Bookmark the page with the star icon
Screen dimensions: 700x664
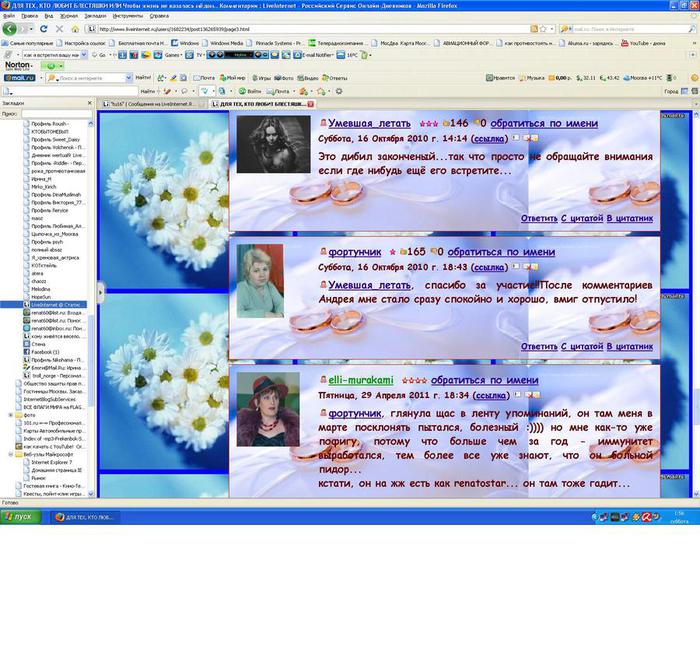pyautogui.click(x=543, y=29)
